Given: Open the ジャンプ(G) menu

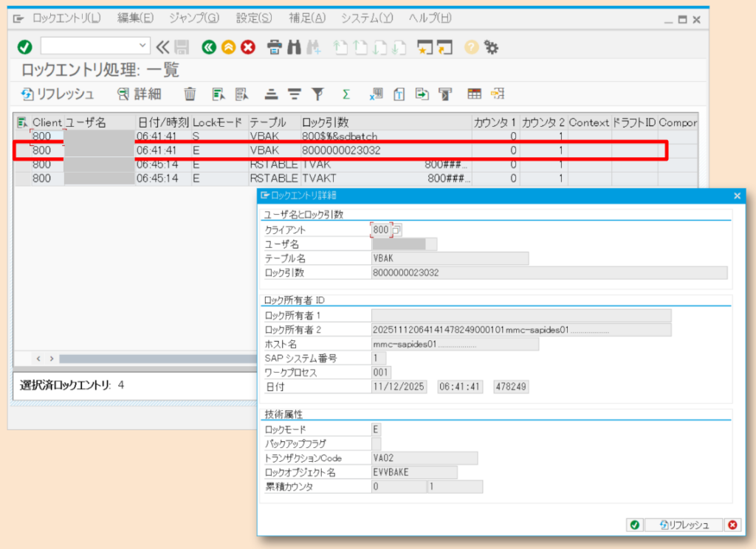Looking at the screenshot, I should 194,18.
